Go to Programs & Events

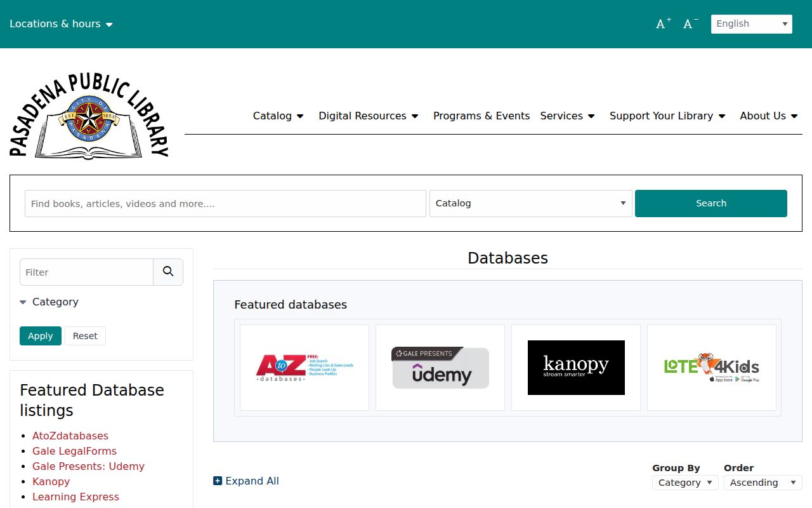click(x=481, y=116)
